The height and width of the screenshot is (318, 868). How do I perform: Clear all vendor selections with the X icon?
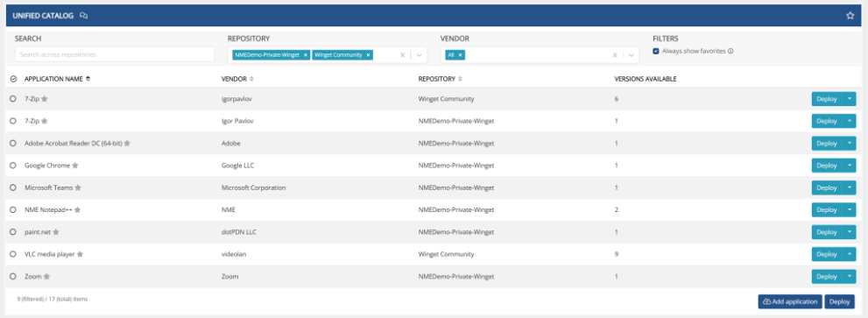click(x=615, y=55)
